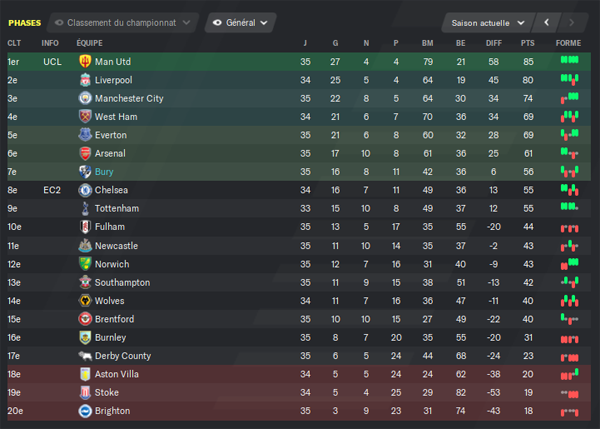Toggle the eye icon beside Général
The image size is (600, 429).
[217, 23]
